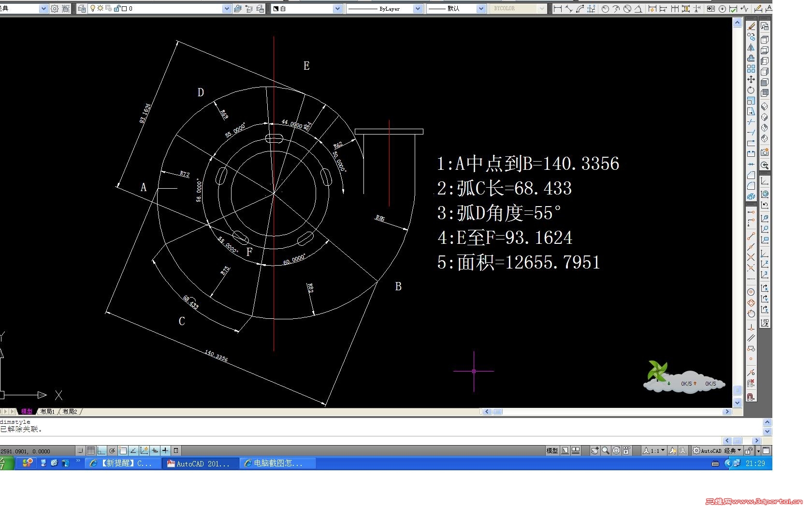
Task: Click Make Object's Layer Current icon
Action: pos(237,9)
